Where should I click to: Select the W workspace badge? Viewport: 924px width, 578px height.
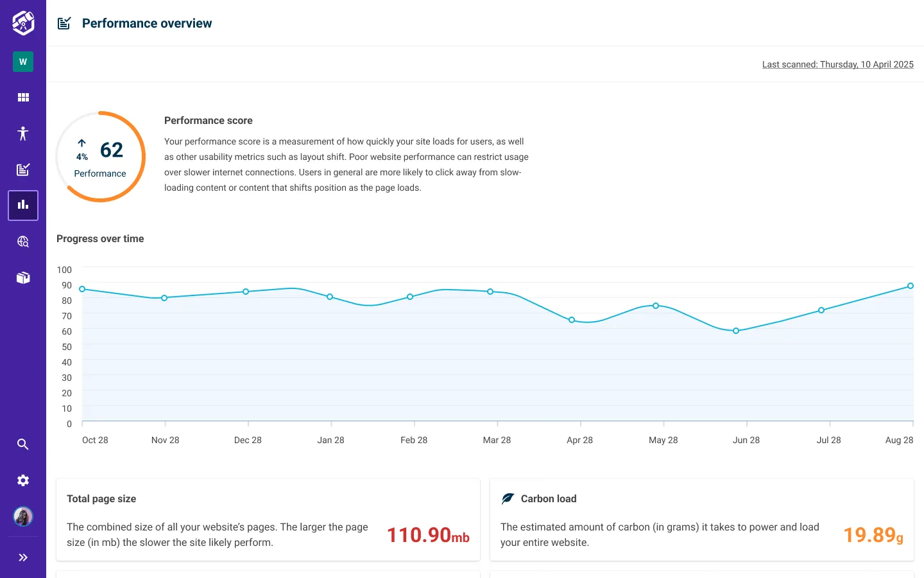tap(23, 62)
